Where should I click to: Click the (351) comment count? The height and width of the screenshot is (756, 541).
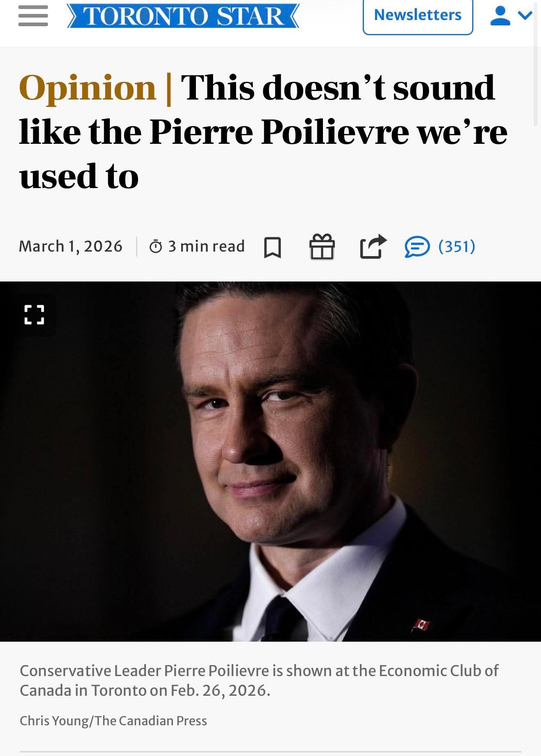457,247
